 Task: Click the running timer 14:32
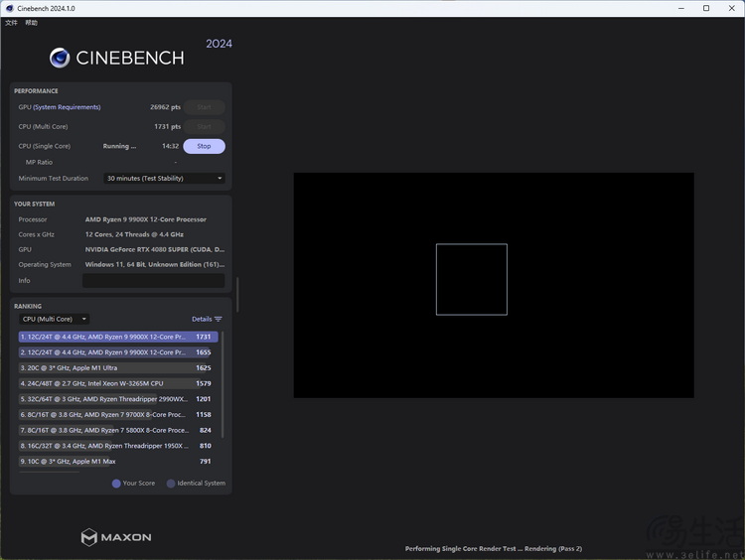click(x=170, y=146)
